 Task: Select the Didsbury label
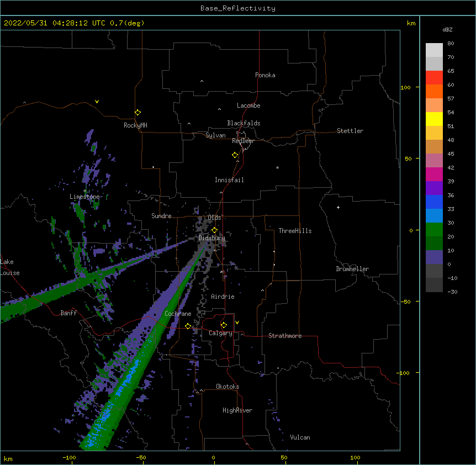212,238
